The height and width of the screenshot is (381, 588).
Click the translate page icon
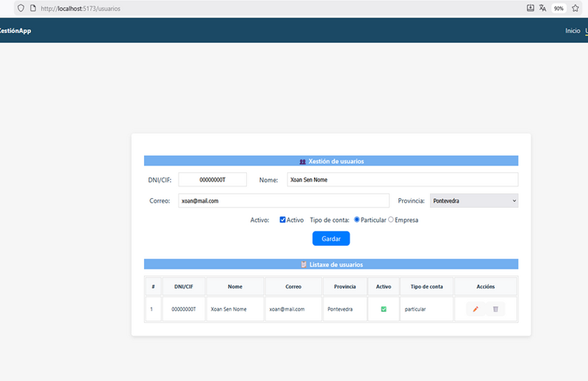click(542, 8)
